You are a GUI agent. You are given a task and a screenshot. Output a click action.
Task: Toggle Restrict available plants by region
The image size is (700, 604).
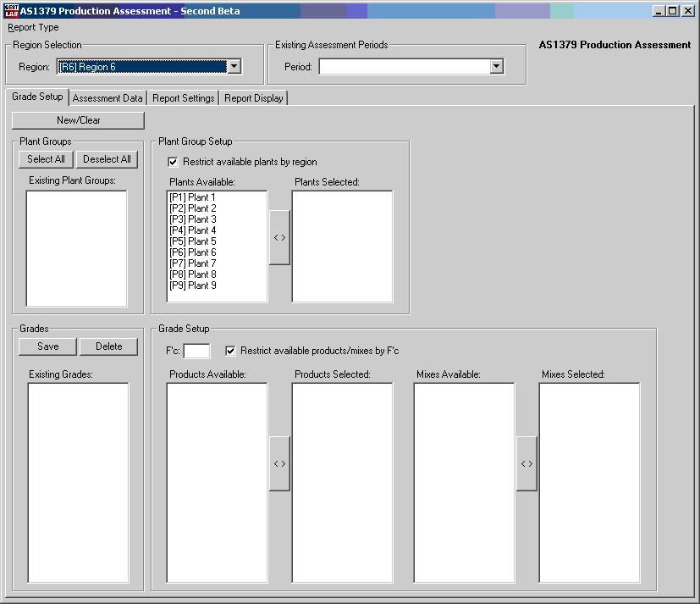point(174,162)
